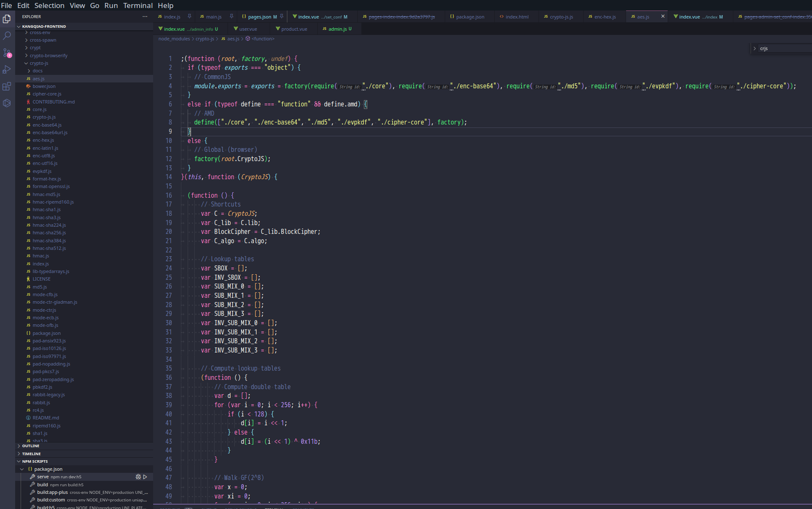Switch to the user.vue tab
The width and height of the screenshot is (812, 509).
[248, 29]
